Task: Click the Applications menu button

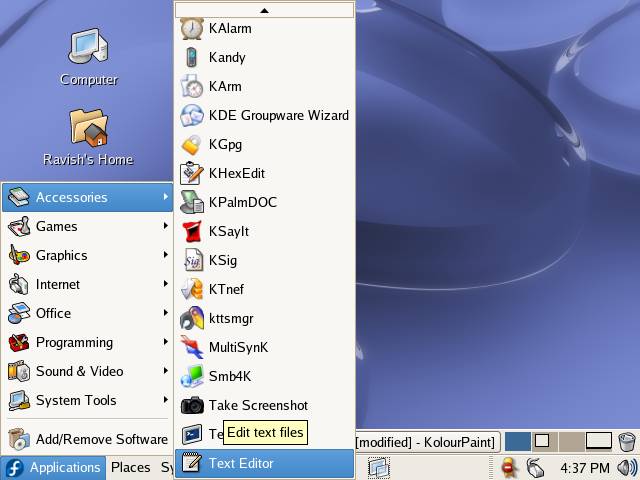Action: point(54,467)
